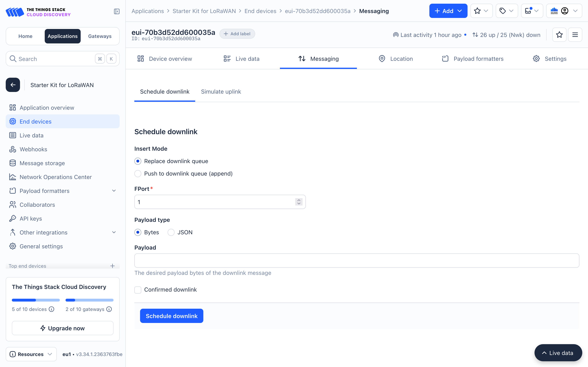Click the gateways usage progress bar
Screen dimensions: 588x367
pyautogui.click(x=89, y=300)
